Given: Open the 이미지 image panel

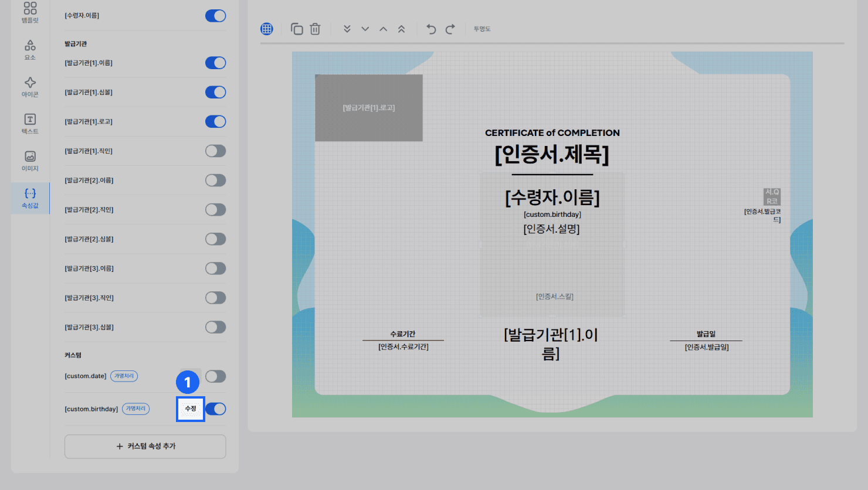Looking at the screenshot, I should click(30, 161).
